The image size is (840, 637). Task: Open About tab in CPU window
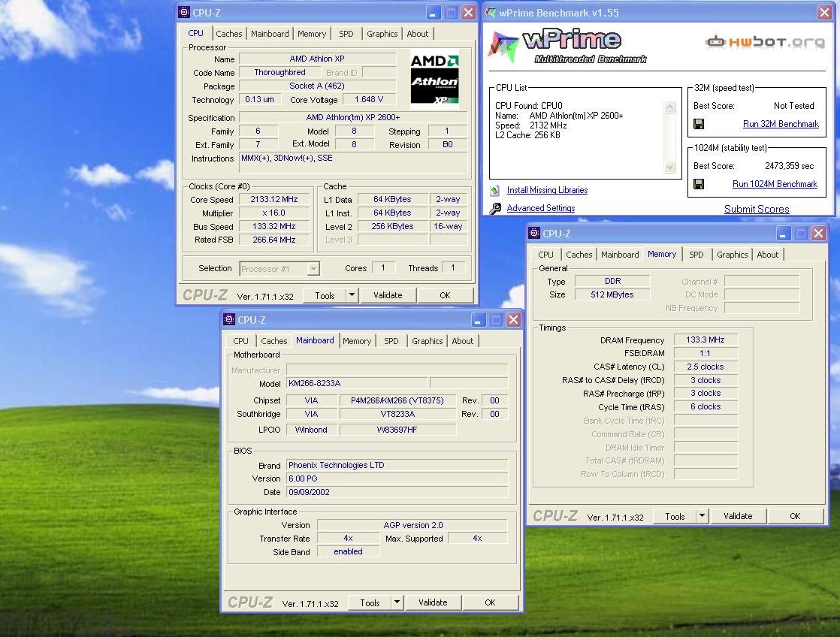417,34
